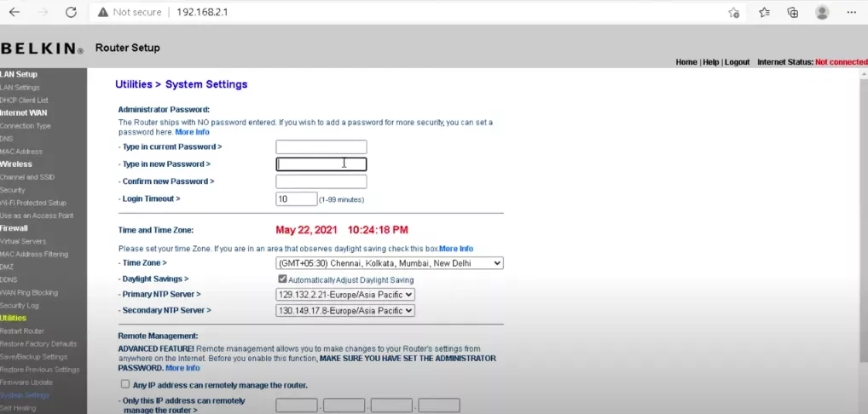Select the Utilities sidebar heading
Screen dimensions: 868x414
click(x=13, y=318)
